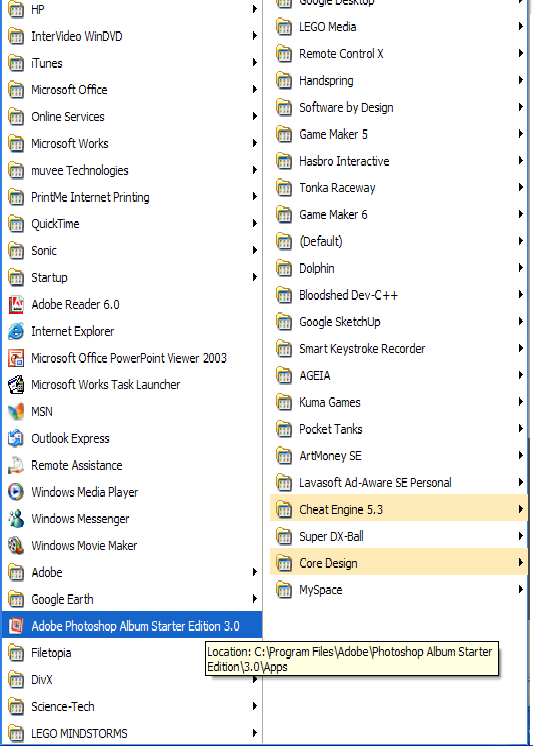The width and height of the screenshot is (533, 752).
Task: Click the LEGO Media folder icon
Action: (x=284, y=27)
